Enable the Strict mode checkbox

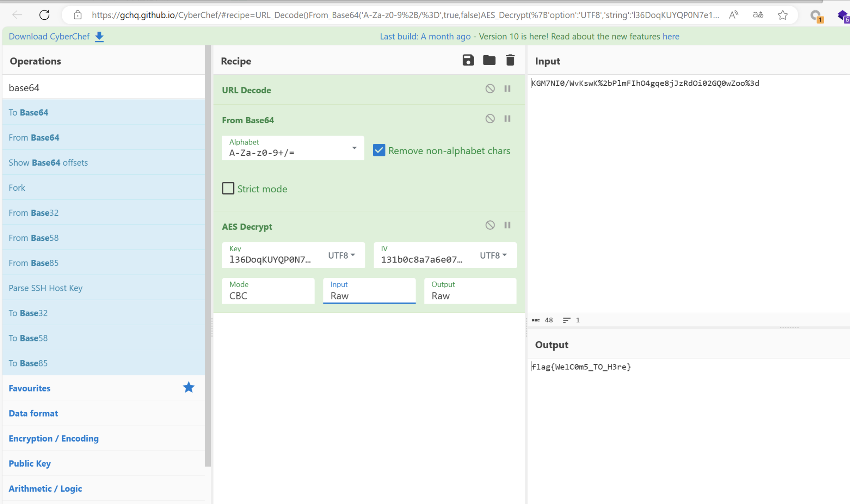click(x=228, y=188)
